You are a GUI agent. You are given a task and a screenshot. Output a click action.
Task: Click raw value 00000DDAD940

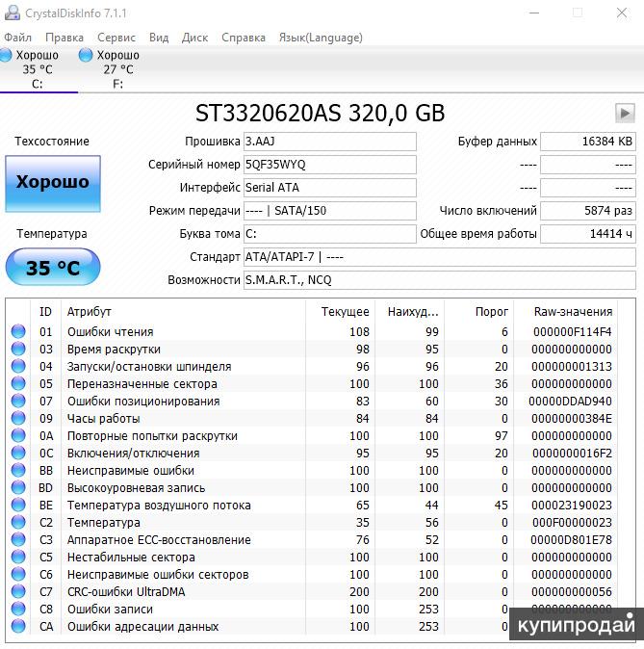[570, 402]
